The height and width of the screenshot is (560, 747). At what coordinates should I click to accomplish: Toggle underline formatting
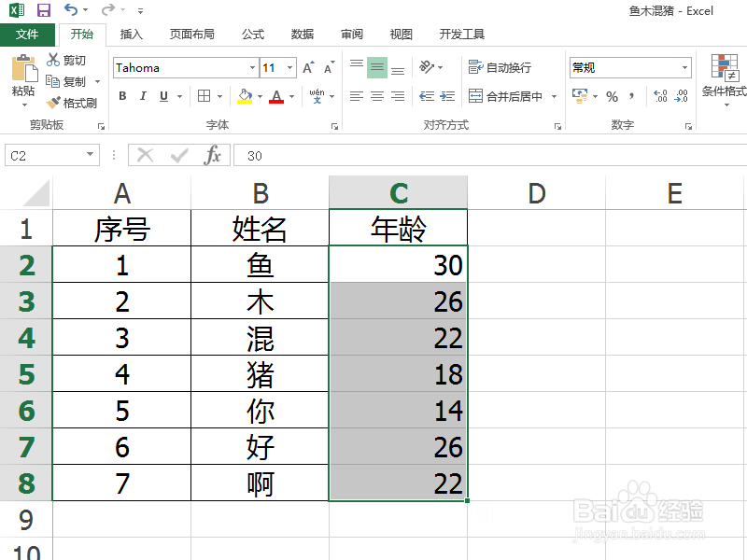pyautogui.click(x=161, y=96)
